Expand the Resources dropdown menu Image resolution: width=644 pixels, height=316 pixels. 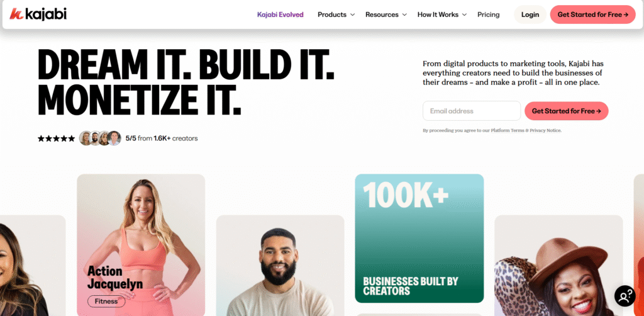click(386, 15)
